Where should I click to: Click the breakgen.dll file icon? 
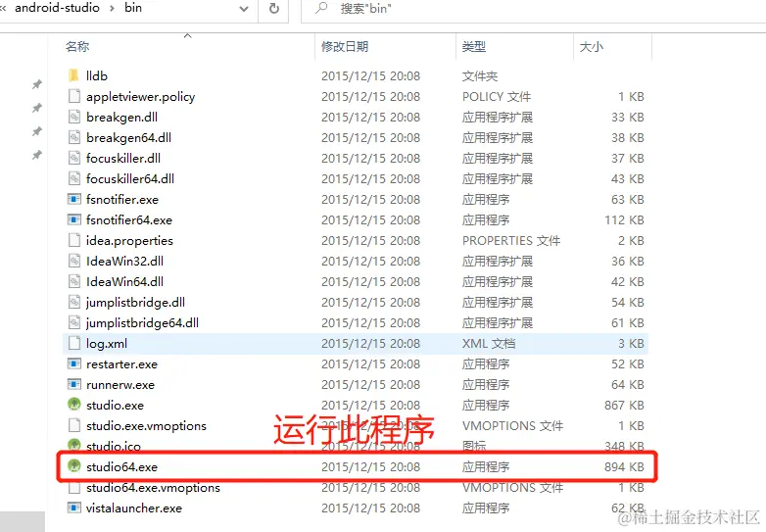point(73,117)
